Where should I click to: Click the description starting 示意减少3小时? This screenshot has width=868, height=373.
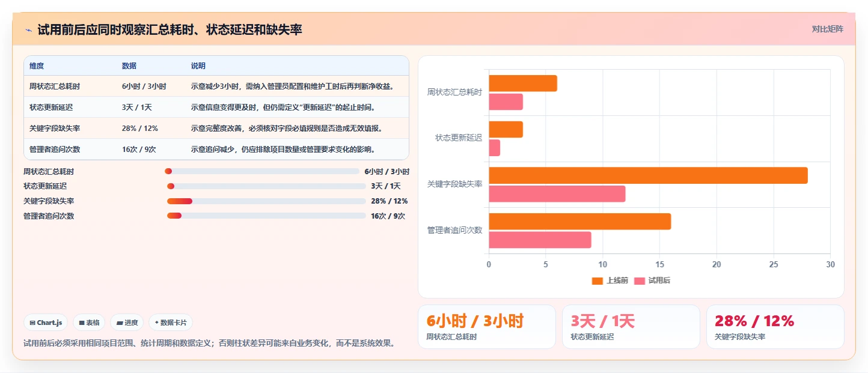tap(293, 86)
